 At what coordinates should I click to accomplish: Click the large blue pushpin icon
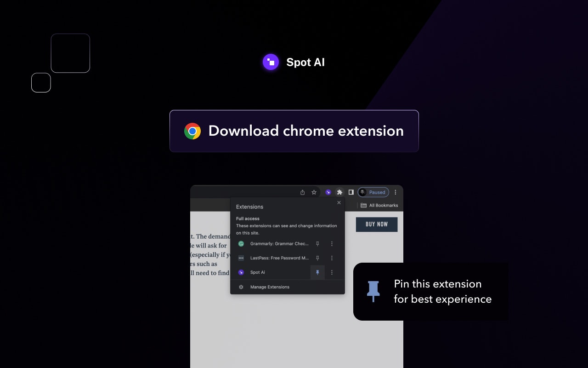[373, 292]
